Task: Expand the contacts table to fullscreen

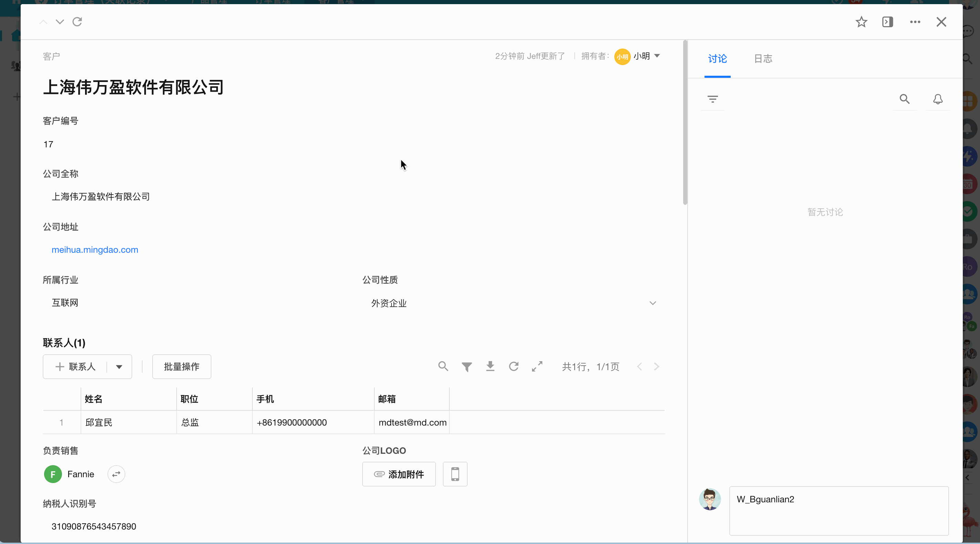Action: [x=537, y=366]
